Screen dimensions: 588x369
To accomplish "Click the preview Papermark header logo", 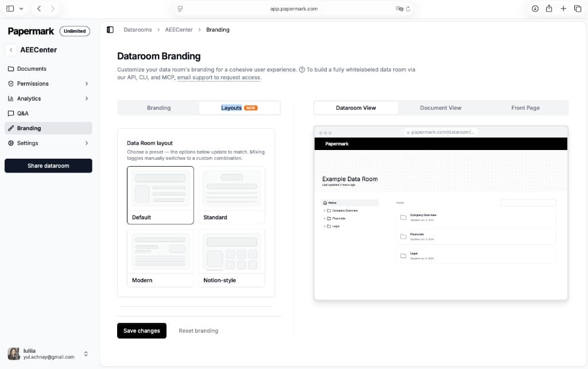I will point(336,144).
